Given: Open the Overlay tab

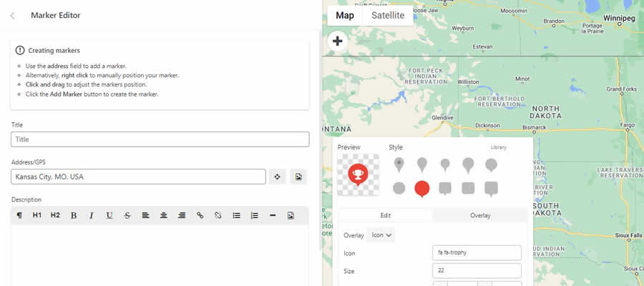Looking at the screenshot, I should point(480,215).
